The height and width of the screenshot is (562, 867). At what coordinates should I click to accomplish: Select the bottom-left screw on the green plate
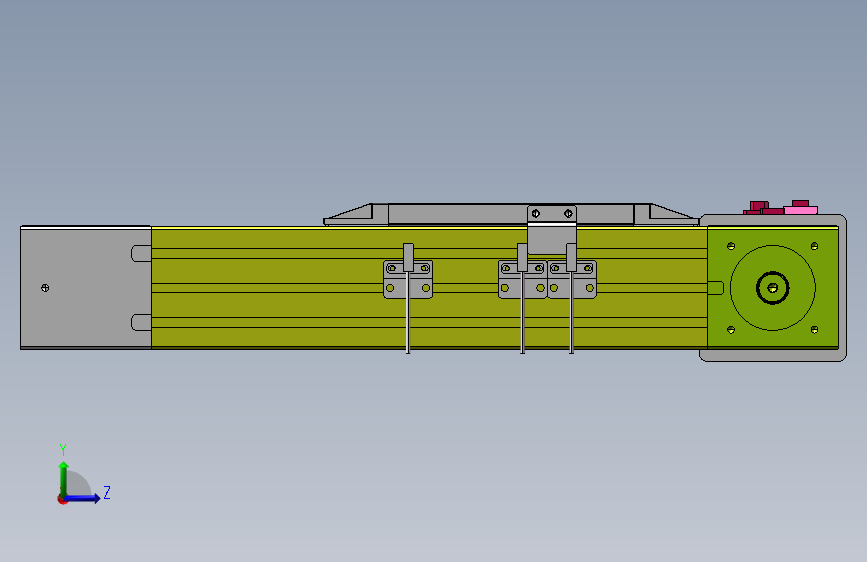point(731,330)
